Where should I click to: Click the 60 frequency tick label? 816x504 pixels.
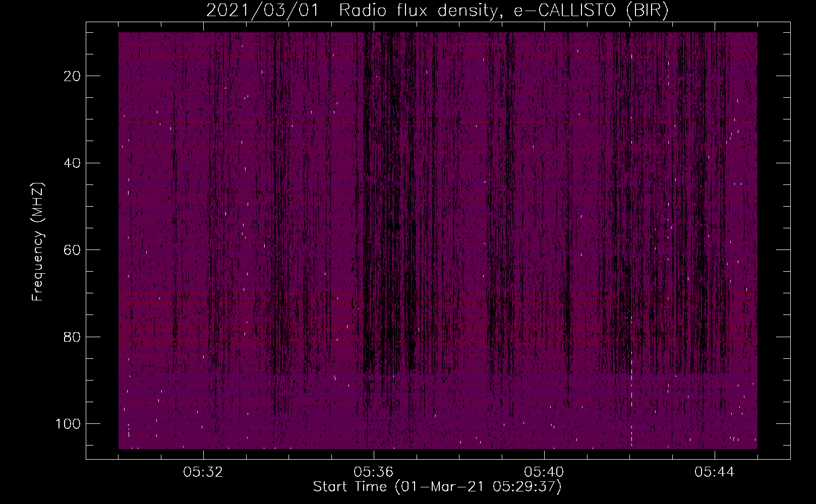(x=73, y=249)
